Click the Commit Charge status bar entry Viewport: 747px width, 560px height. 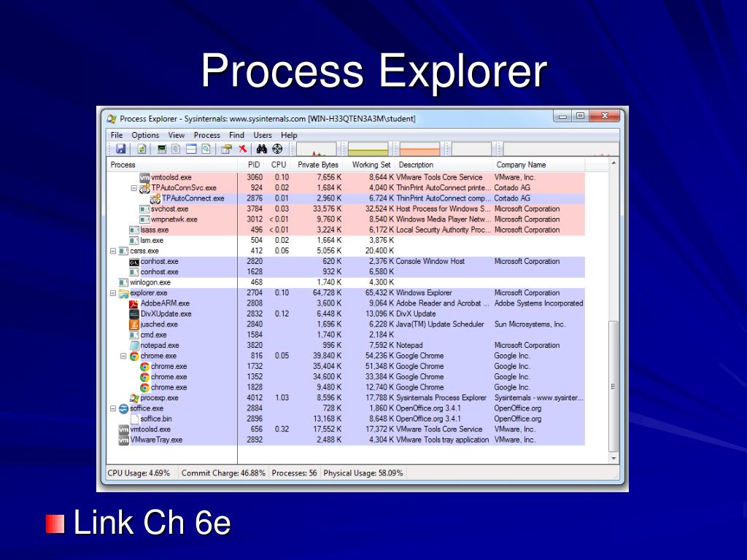coord(223,473)
